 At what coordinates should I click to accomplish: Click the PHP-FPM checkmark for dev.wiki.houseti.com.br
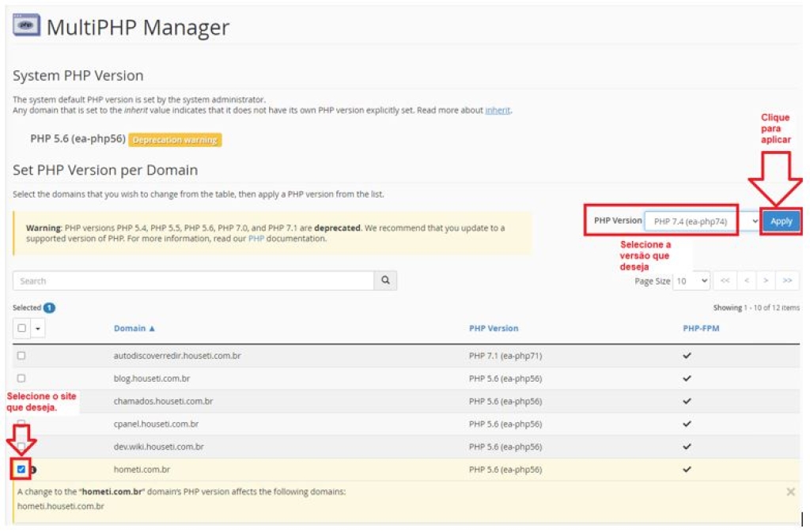[x=687, y=447]
